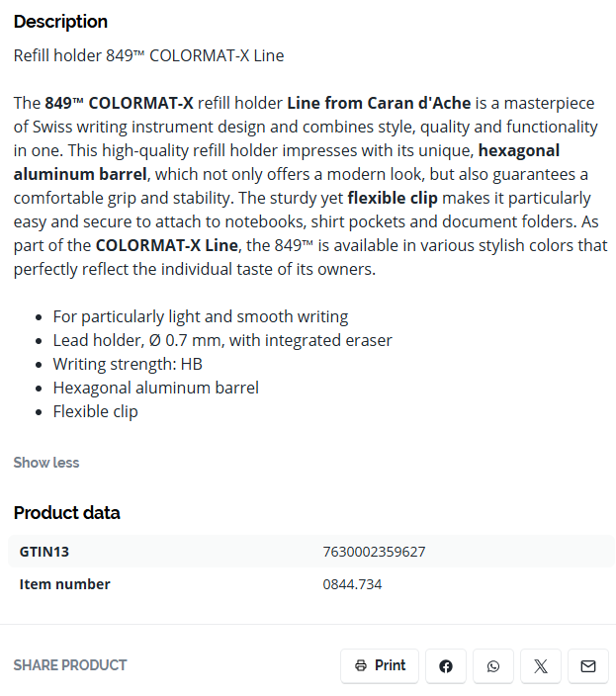The image size is (616, 696).
Task: Click the Refill holder 849 COLORMAT-X Line subtitle
Action: click(x=148, y=56)
